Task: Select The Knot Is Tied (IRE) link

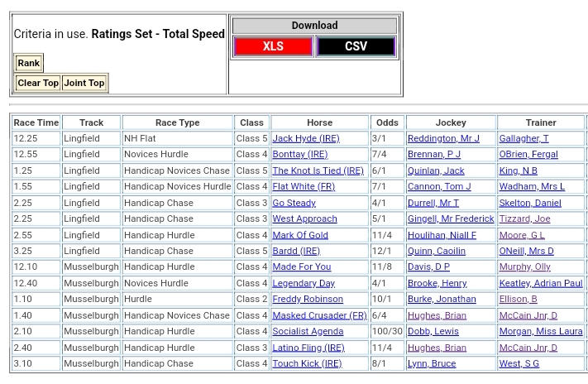Action: pyautogui.click(x=318, y=170)
